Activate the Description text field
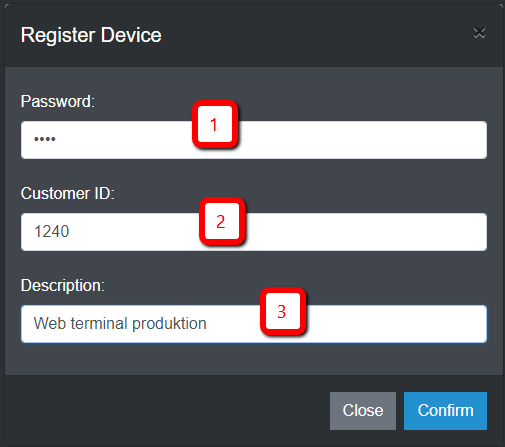The height and width of the screenshot is (447, 505). (x=254, y=324)
